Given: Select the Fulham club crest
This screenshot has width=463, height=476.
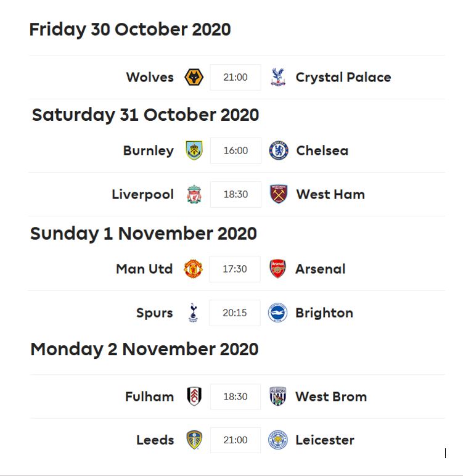Looking at the screenshot, I should (194, 396).
